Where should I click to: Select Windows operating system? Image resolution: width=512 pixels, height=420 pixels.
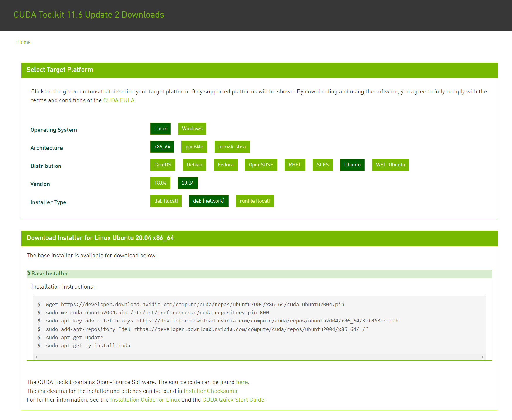pos(192,129)
